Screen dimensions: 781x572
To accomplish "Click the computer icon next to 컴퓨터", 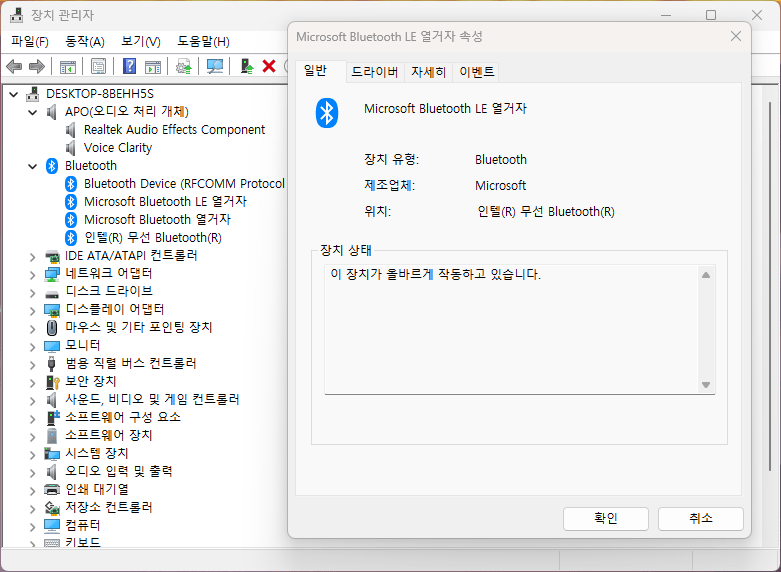I will pos(52,525).
